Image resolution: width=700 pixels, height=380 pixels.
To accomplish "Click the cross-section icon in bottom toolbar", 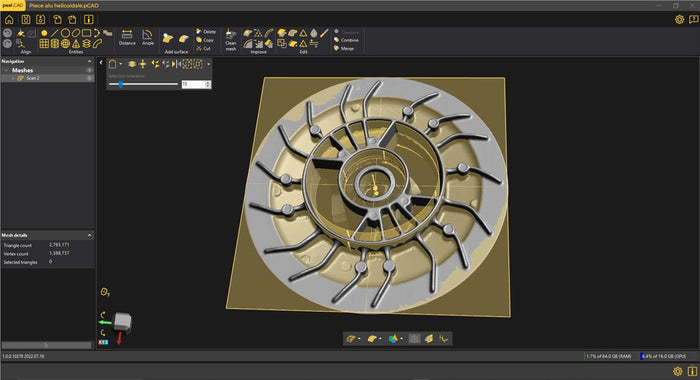I will pos(429,339).
